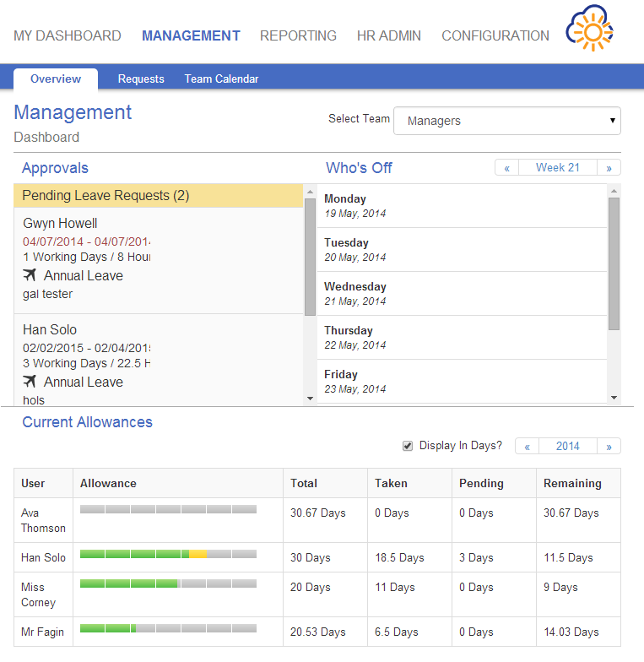Viewport: 644px width, 662px height.
Task: Click Han Solo's allowance progress bar
Action: tap(168, 555)
